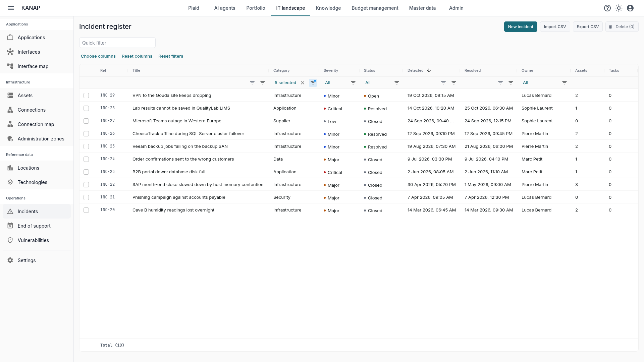
Task: Open the active Category filter menu icon
Action: [x=313, y=83]
